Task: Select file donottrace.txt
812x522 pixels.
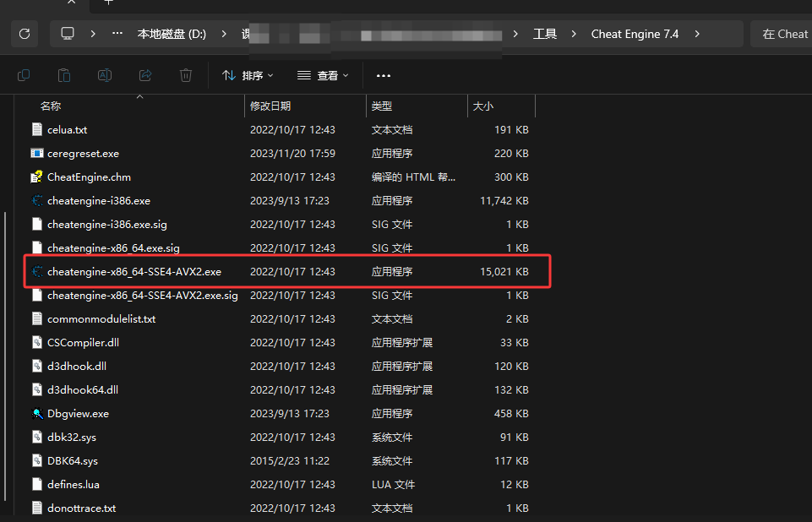Action: pyautogui.click(x=82, y=508)
